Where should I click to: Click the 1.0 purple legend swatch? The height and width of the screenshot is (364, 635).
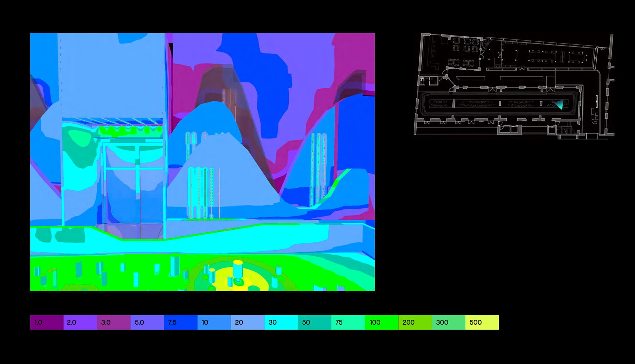47,322
